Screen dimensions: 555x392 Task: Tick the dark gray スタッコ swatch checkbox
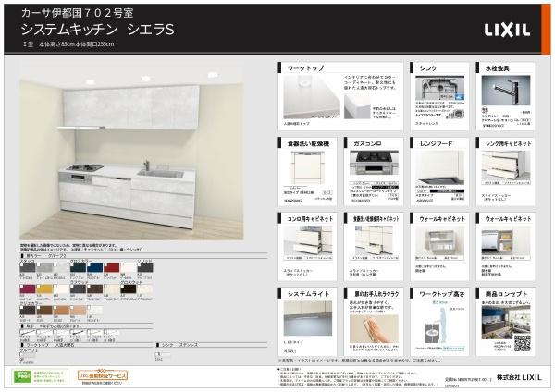tap(22, 264)
